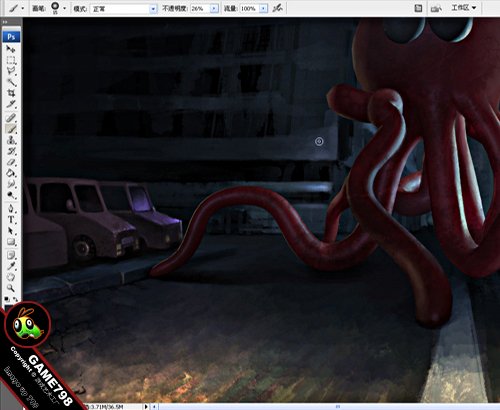
Task: Select the Blur tool
Action: coord(11,184)
